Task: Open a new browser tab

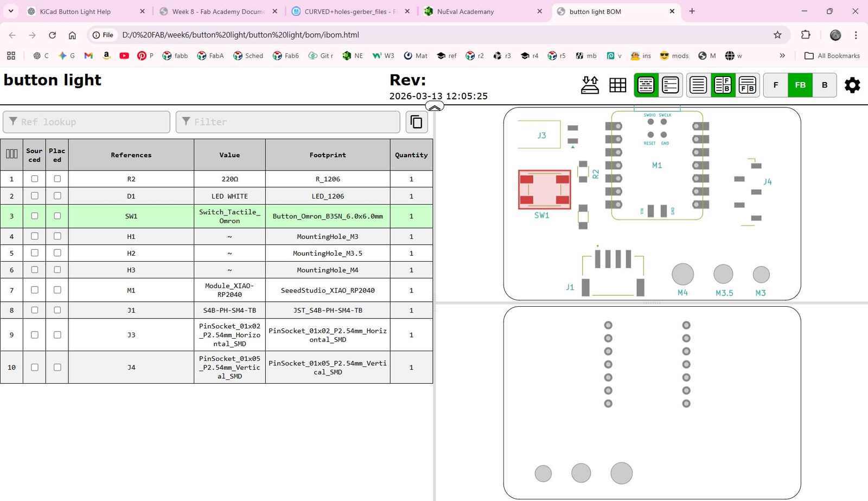Action: pos(692,11)
